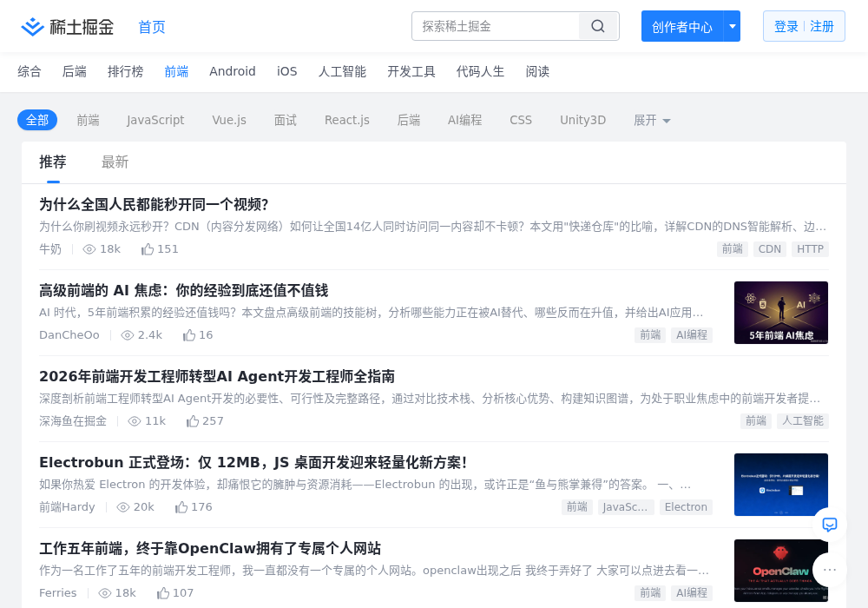
Task: Filter by the CSS tag
Action: point(521,120)
